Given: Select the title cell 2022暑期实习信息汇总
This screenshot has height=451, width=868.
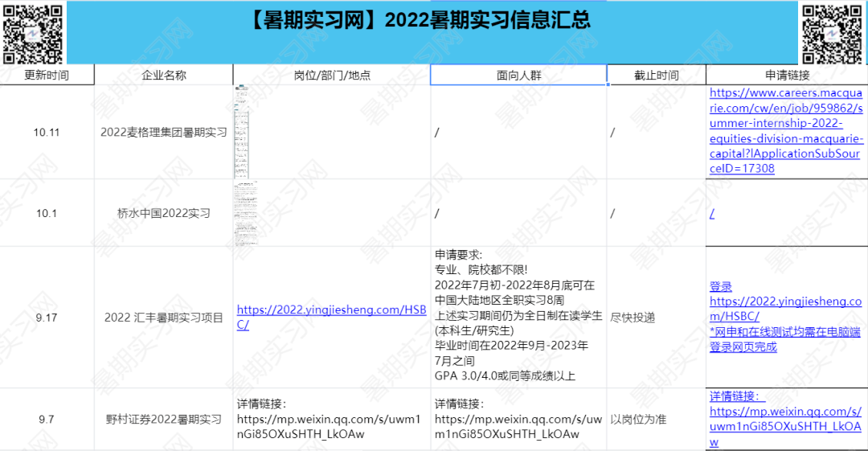Looking at the screenshot, I should point(432,32).
